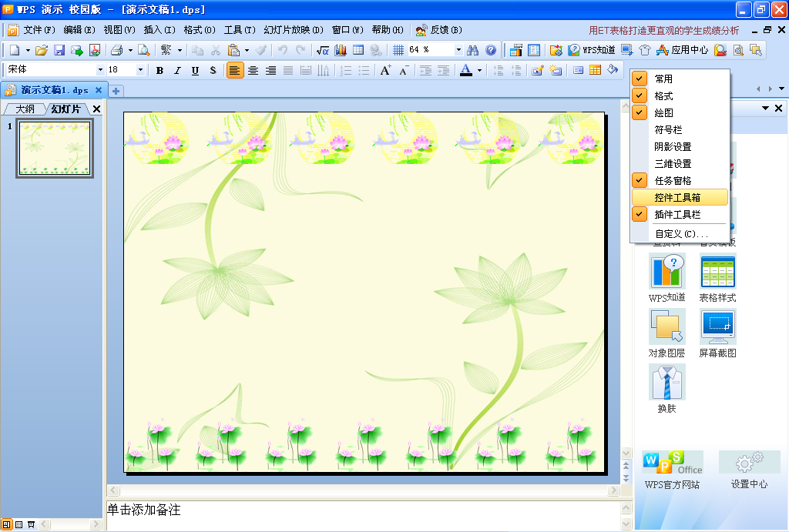Viewport: 789px width, 532px height.
Task: Open the font name dropdown 宋体
Action: tap(100, 70)
